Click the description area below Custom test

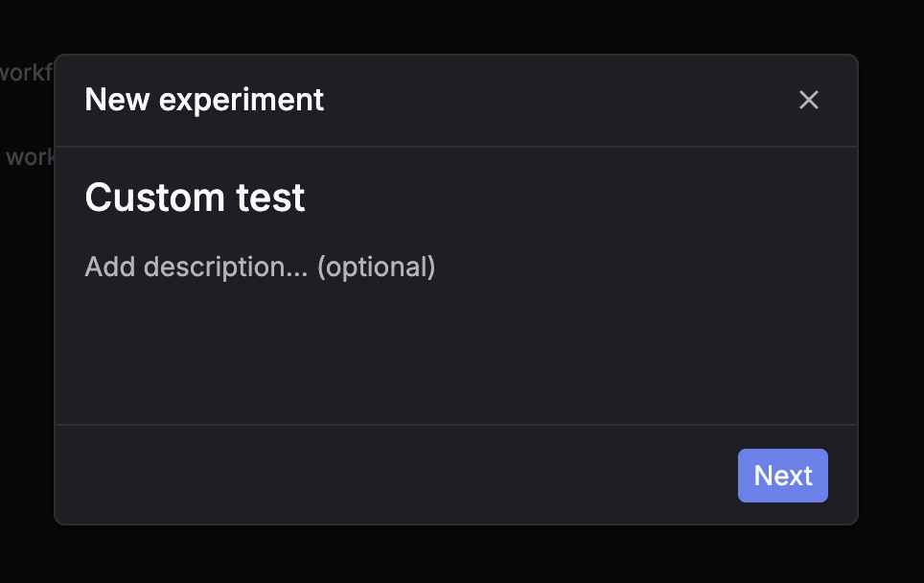(x=260, y=267)
